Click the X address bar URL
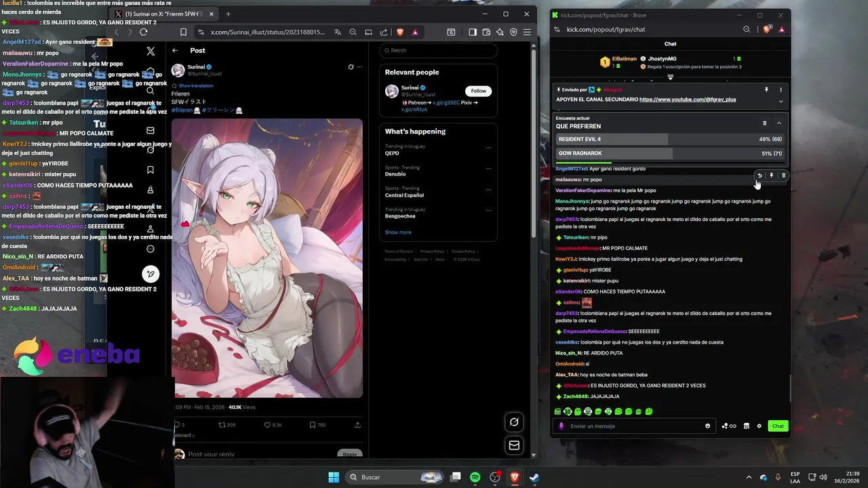868x488 pixels. pyautogui.click(x=268, y=32)
